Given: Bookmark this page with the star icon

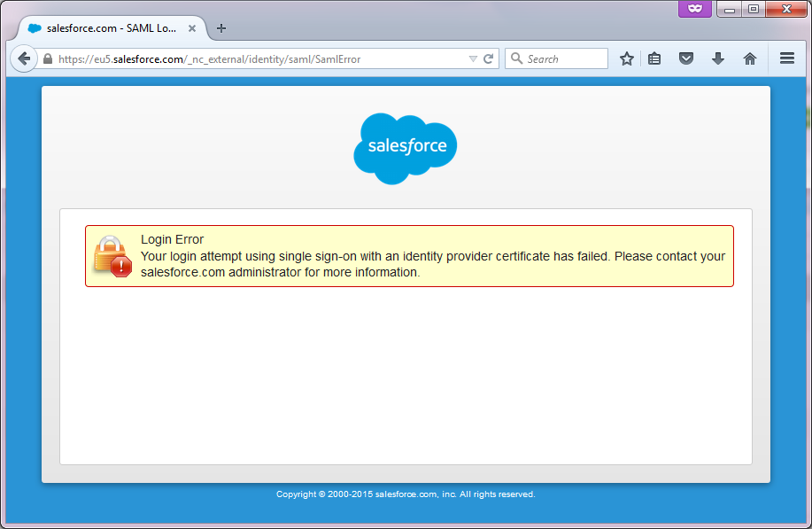Looking at the screenshot, I should (x=627, y=58).
